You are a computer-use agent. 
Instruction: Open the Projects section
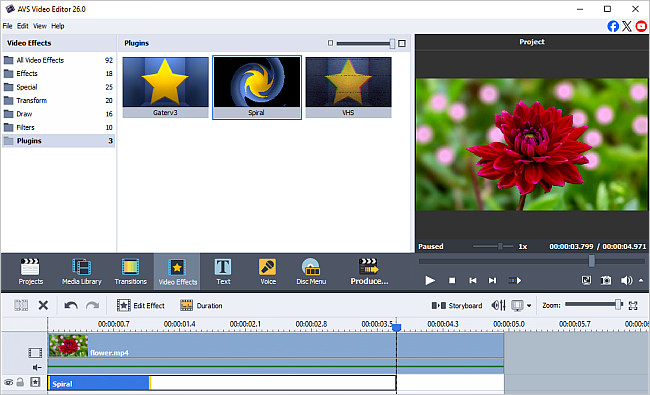(30, 272)
